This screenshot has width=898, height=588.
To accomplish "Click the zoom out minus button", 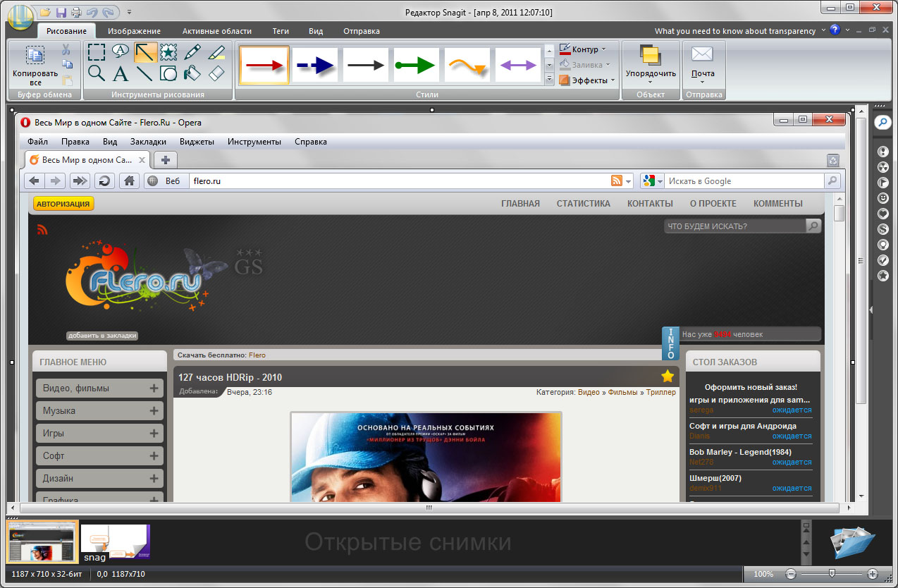I will pyautogui.click(x=791, y=574).
